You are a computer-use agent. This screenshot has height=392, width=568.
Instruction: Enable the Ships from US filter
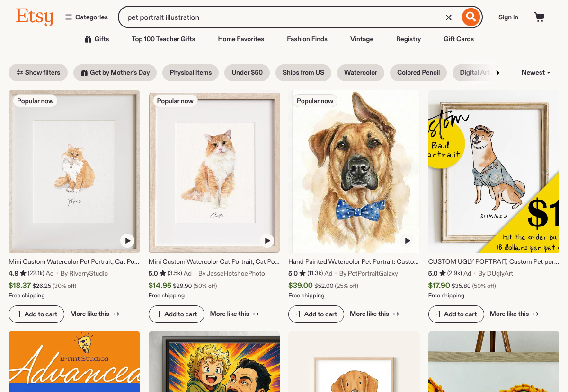(303, 73)
